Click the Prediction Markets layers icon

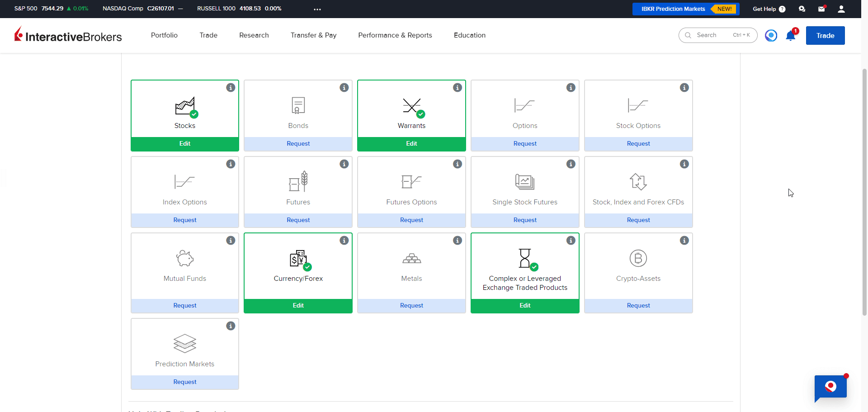click(x=185, y=344)
